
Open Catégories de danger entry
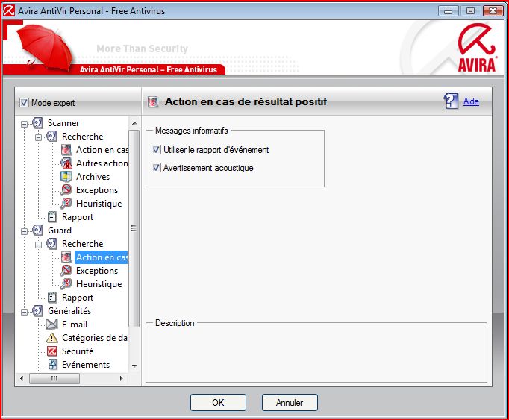point(95,338)
